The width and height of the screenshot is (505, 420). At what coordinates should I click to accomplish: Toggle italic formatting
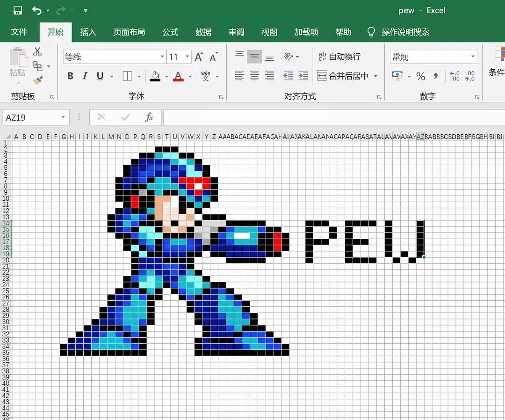(85, 76)
